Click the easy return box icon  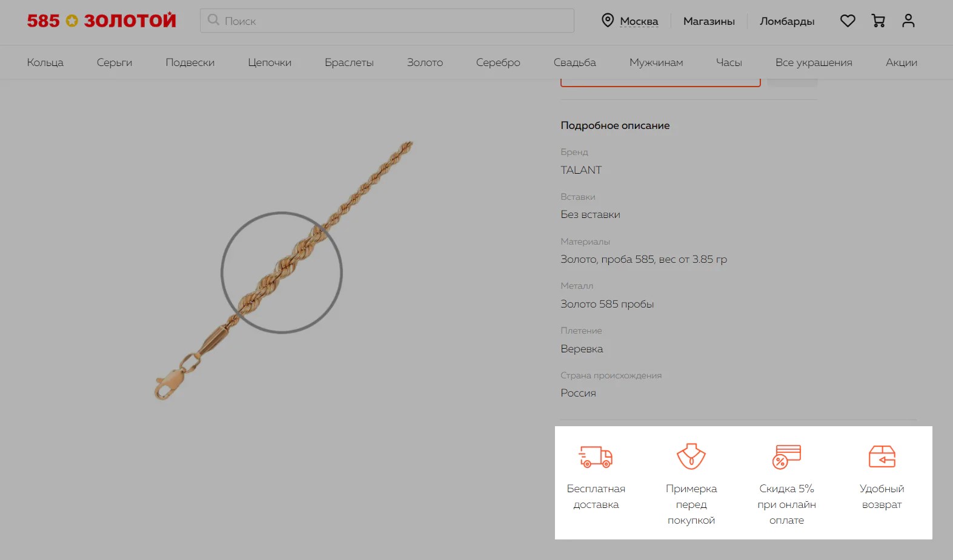[882, 457]
